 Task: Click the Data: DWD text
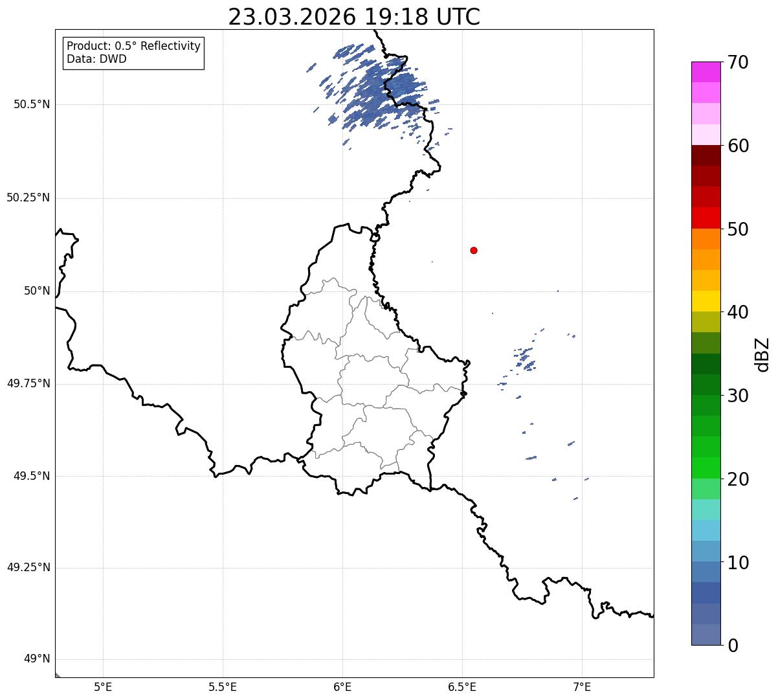[96, 60]
